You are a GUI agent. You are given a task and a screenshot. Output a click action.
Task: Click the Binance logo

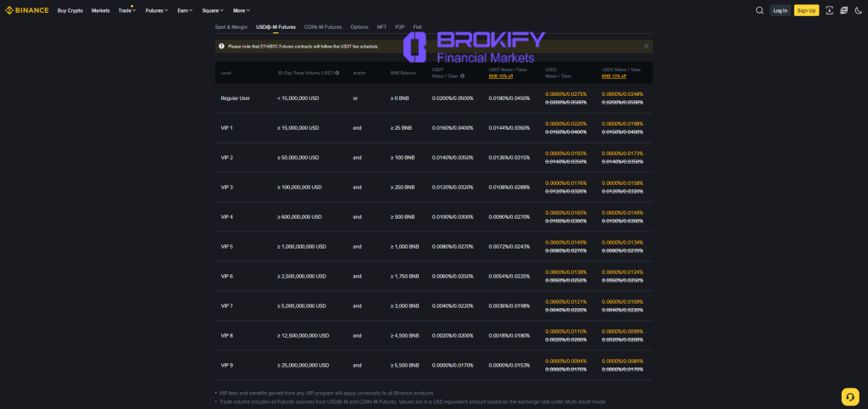click(26, 10)
